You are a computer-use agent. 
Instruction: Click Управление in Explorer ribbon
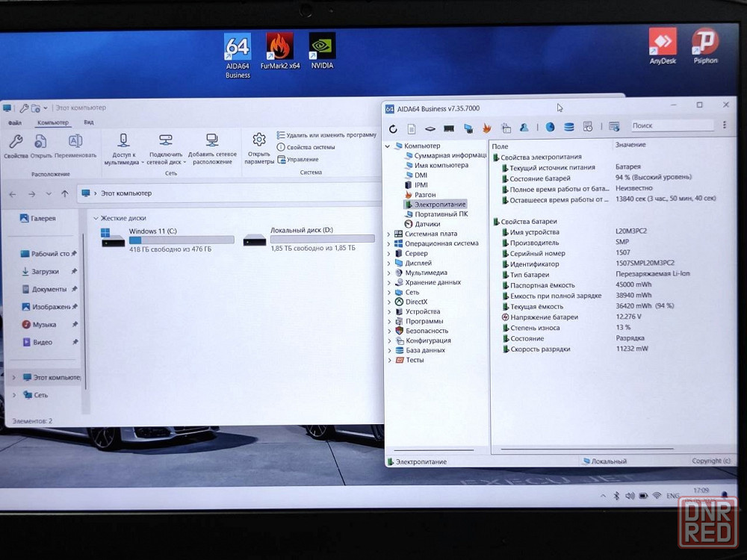[x=298, y=160]
